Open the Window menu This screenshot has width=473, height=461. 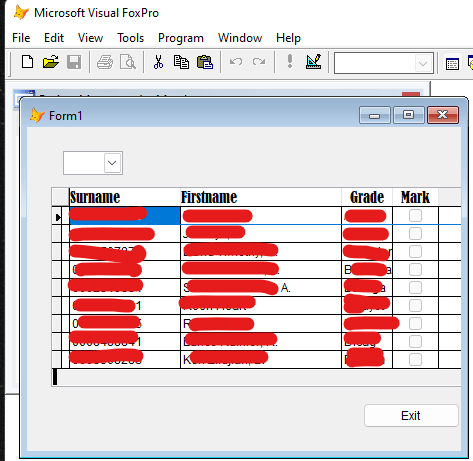pyautogui.click(x=240, y=38)
